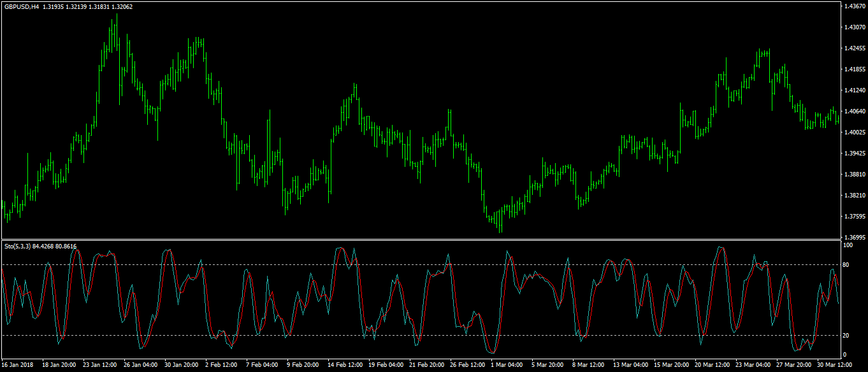Click the 16 Jan 2018 date label
This screenshot has height=372, width=868.
point(17,366)
